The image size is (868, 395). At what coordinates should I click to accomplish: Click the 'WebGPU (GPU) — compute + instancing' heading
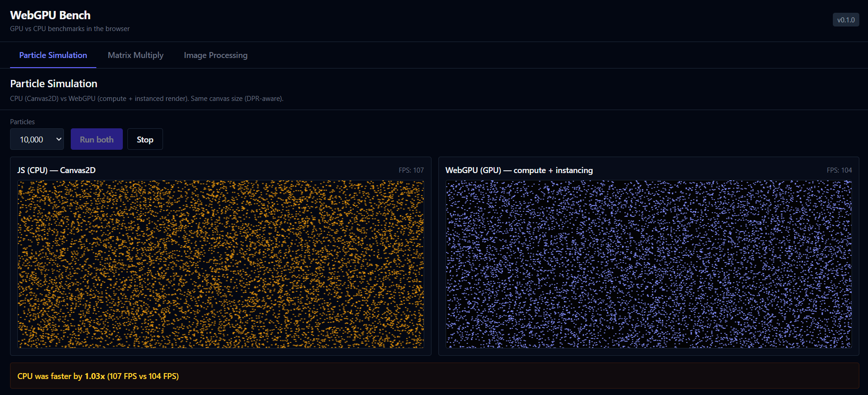pyautogui.click(x=519, y=170)
